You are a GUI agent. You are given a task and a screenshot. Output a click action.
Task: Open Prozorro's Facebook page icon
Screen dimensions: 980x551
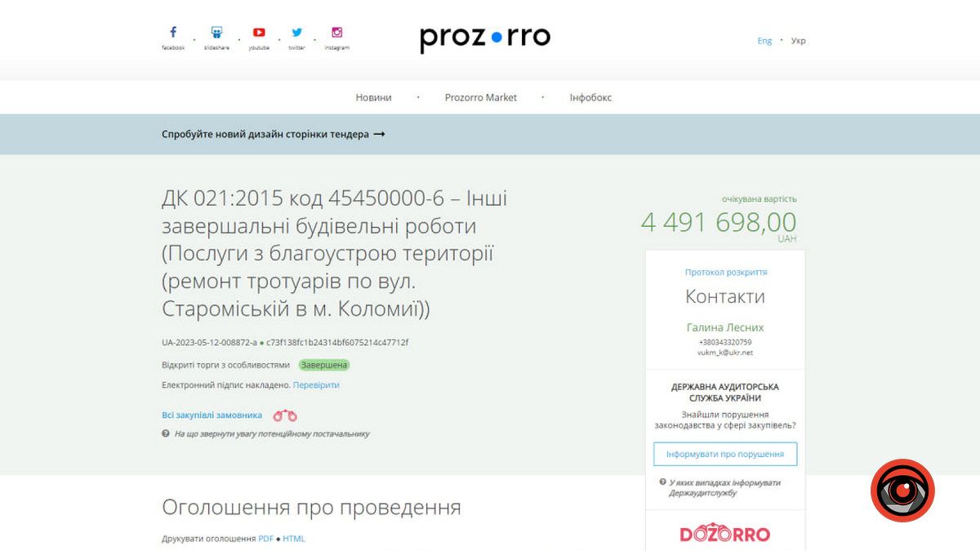coord(172,32)
